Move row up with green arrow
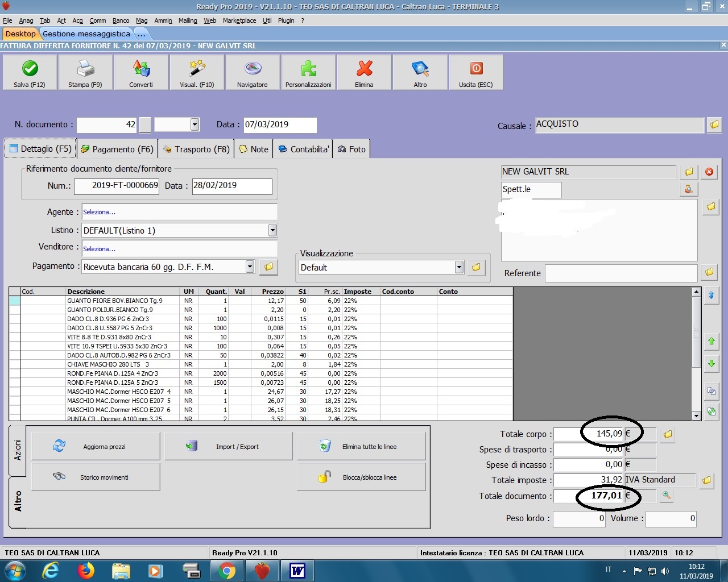 click(711, 342)
